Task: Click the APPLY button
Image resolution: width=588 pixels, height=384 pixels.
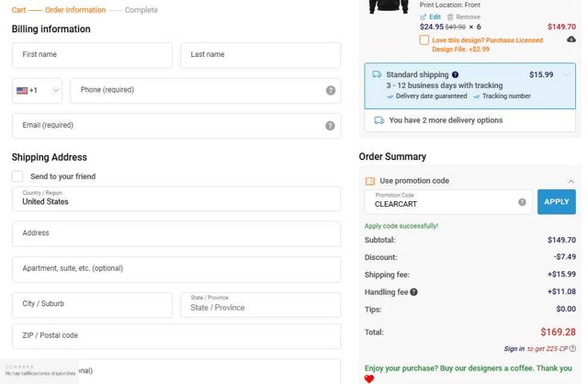Action: click(x=557, y=202)
